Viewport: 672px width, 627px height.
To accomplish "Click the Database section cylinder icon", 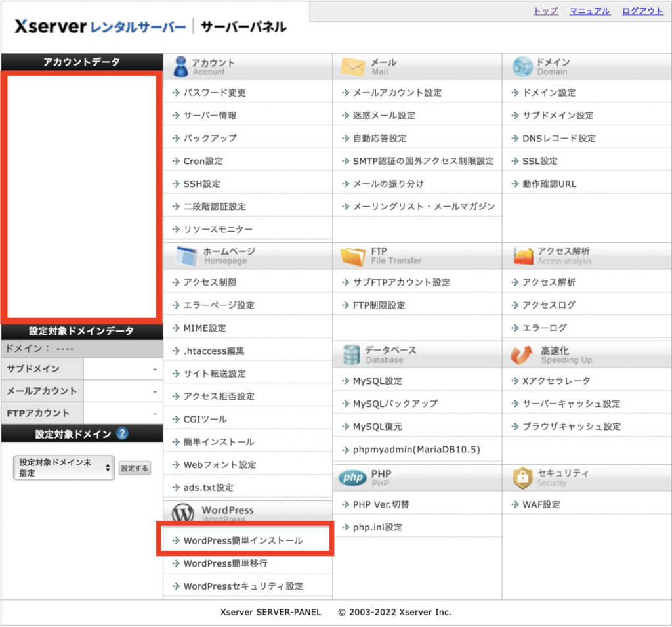I will pyautogui.click(x=352, y=355).
